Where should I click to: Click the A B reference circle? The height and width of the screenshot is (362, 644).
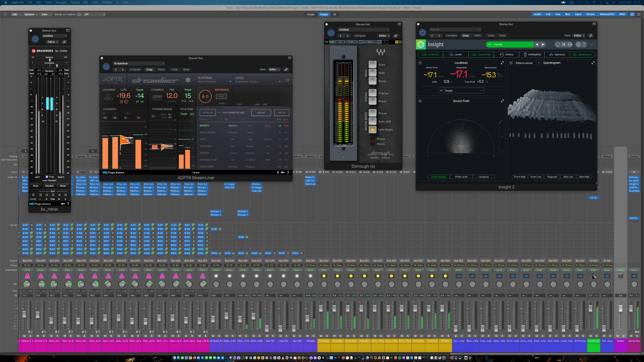(x=205, y=96)
